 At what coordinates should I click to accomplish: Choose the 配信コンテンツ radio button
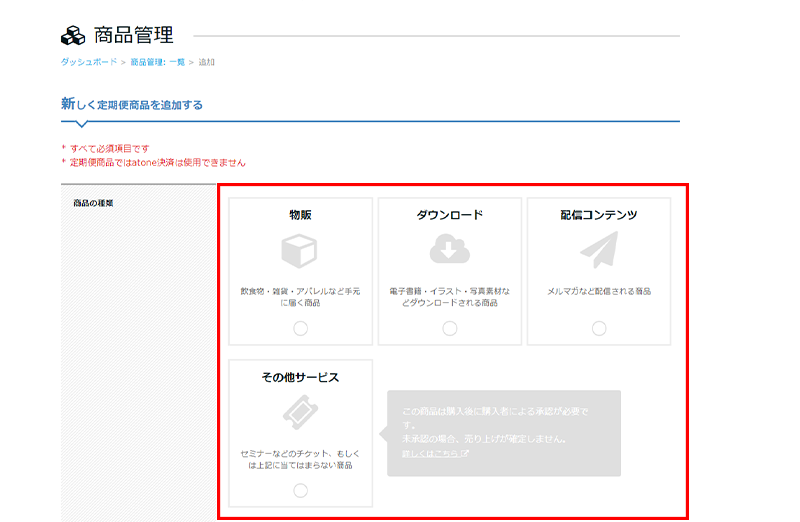coord(599,329)
